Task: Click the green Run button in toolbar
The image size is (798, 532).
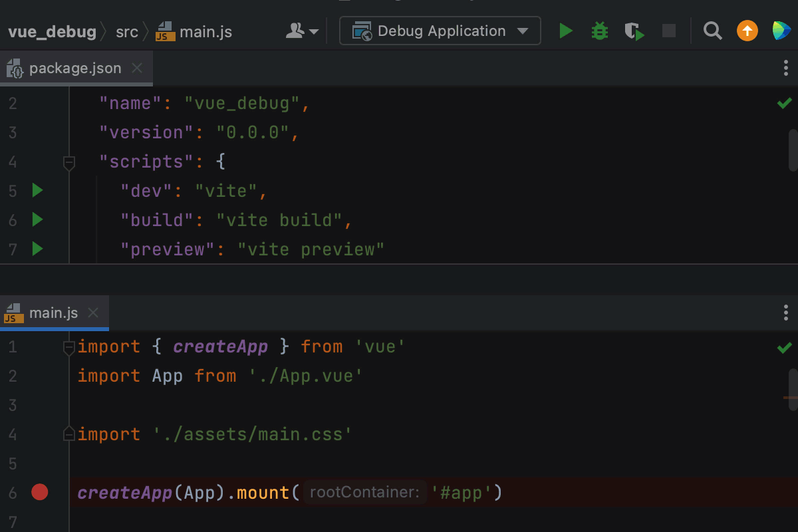Action: click(566, 31)
